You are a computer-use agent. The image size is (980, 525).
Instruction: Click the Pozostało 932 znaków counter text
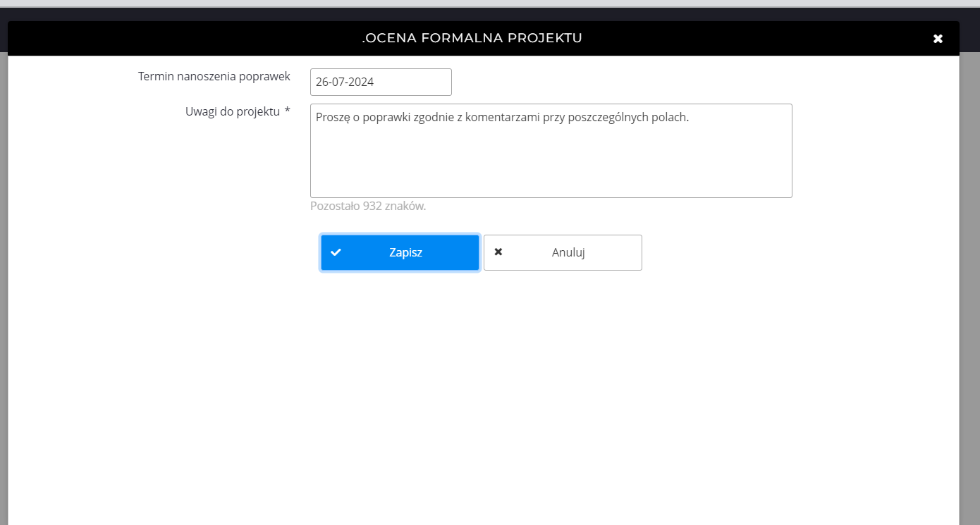click(368, 206)
